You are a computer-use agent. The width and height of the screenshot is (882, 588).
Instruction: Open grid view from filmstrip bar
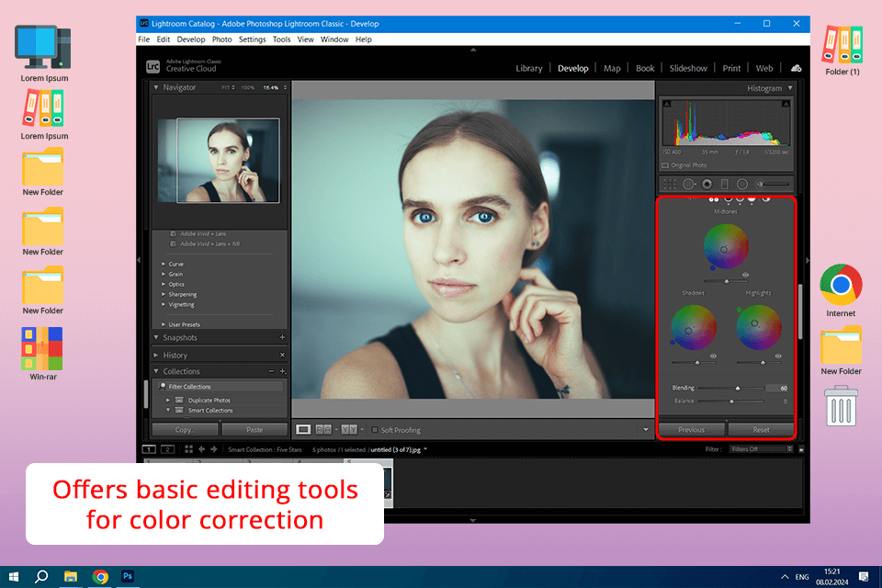pyautogui.click(x=187, y=449)
